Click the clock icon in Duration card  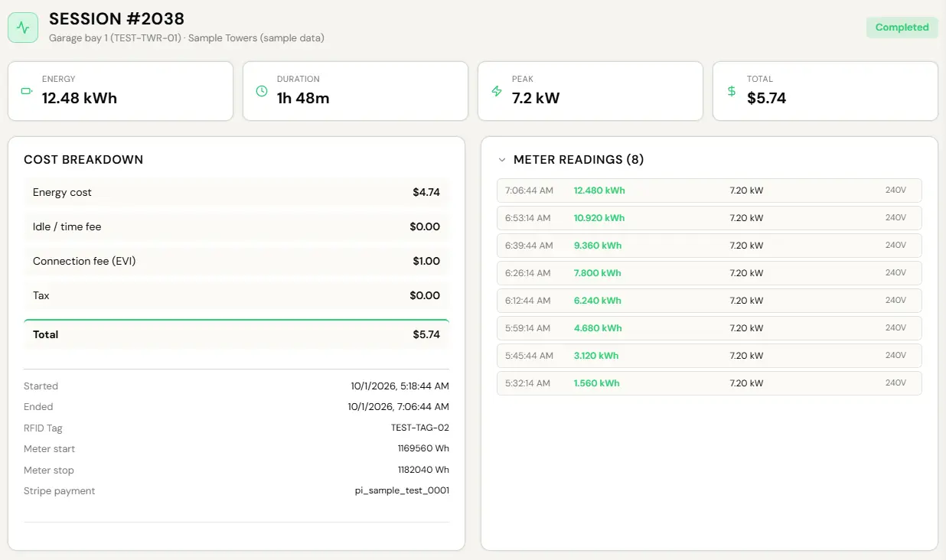[262, 91]
